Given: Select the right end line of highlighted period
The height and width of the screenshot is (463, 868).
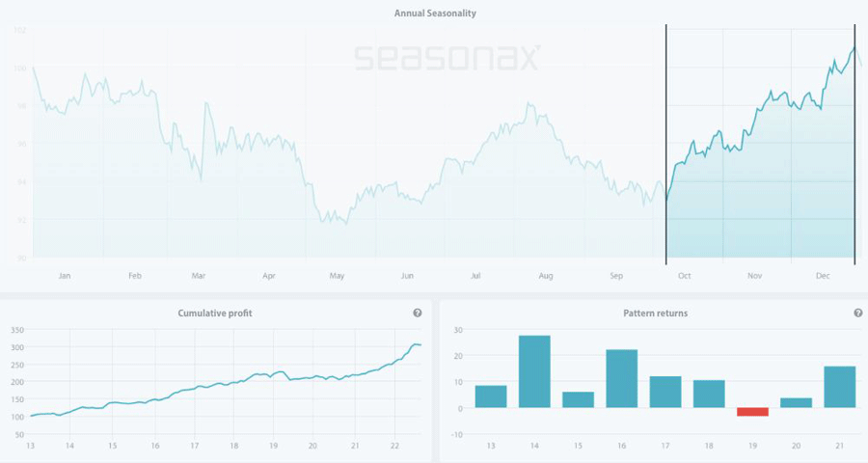Looking at the screenshot, I should tap(854, 145).
